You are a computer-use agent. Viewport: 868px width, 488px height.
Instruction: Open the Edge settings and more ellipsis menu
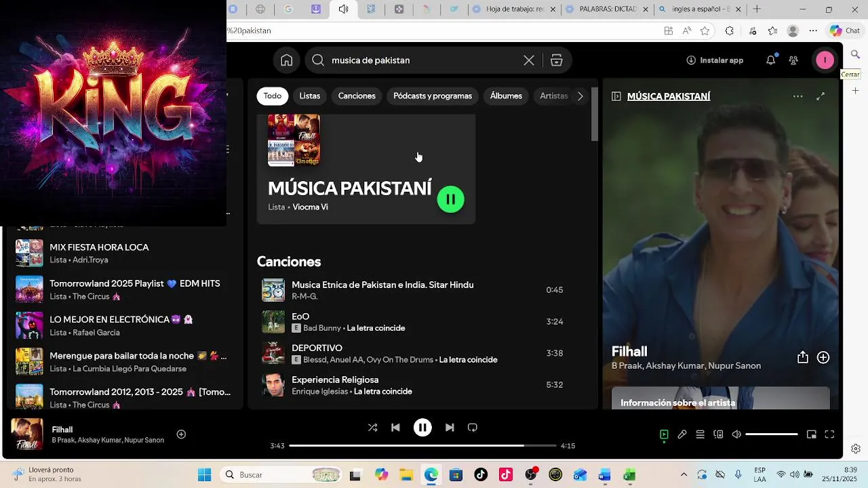[x=813, y=30]
